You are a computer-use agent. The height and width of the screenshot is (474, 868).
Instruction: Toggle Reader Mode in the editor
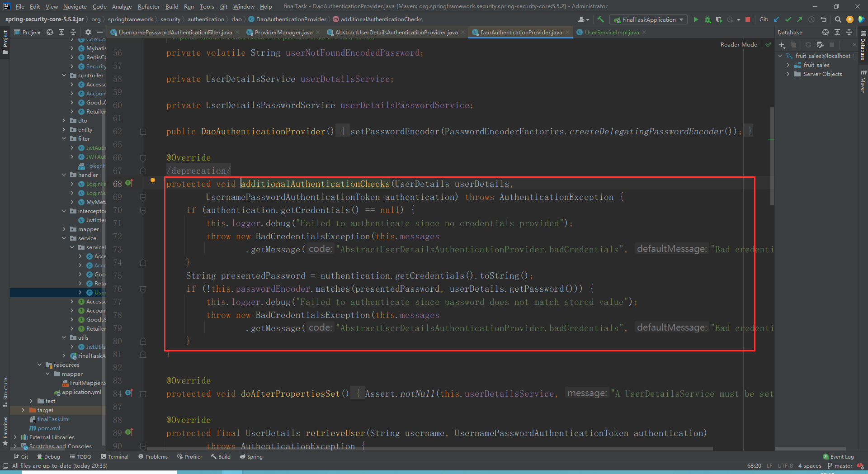pos(739,44)
